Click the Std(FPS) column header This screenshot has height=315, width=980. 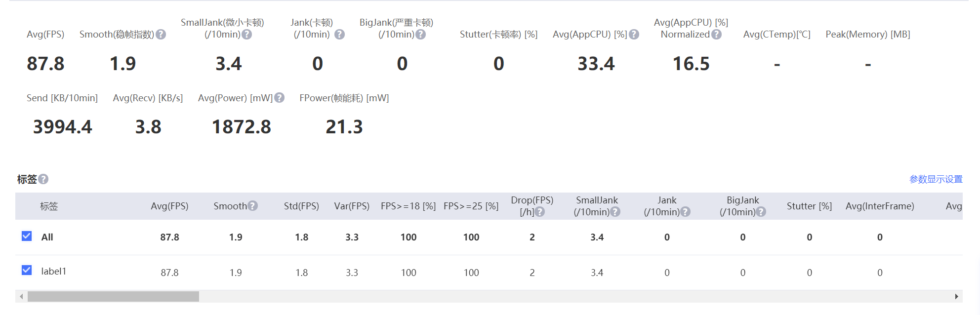tap(301, 206)
